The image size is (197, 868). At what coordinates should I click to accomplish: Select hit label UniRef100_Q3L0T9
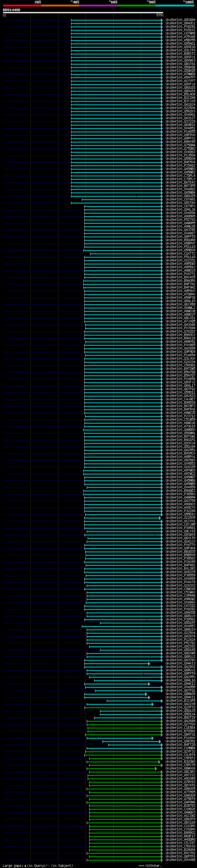pos(180,50)
